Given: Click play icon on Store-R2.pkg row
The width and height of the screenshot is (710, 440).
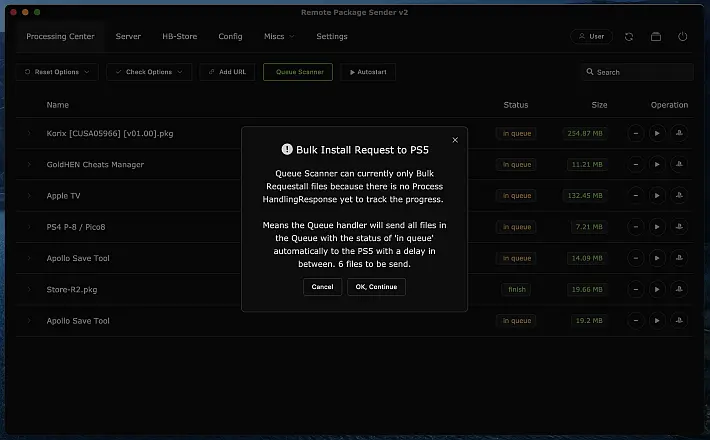Looking at the screenshot, I should point(657,289).
